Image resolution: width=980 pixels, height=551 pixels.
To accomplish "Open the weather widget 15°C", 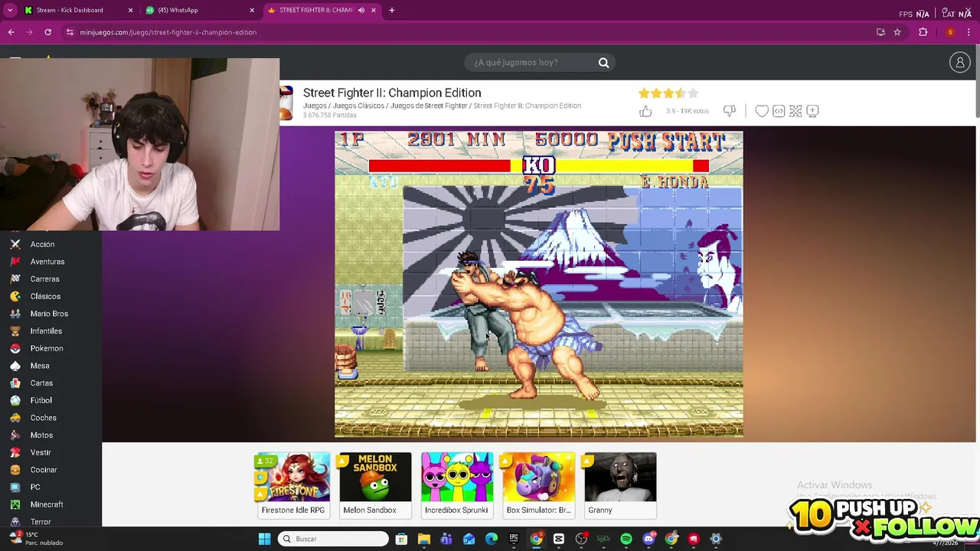I will click(35, 538).
